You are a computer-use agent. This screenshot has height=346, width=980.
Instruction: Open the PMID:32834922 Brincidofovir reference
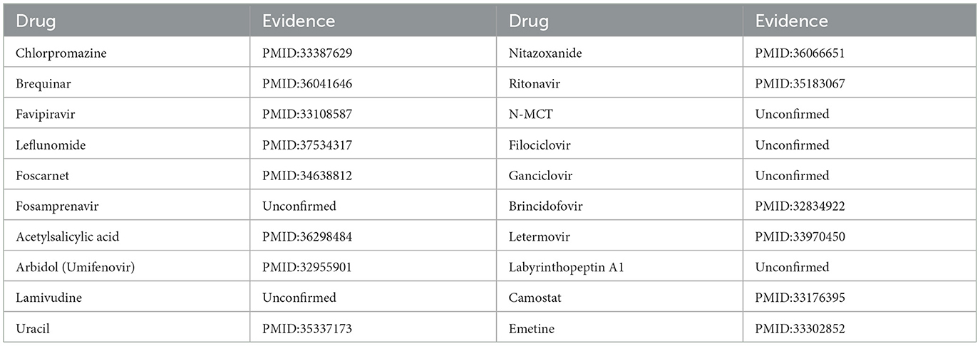click(x=801, y=206)
